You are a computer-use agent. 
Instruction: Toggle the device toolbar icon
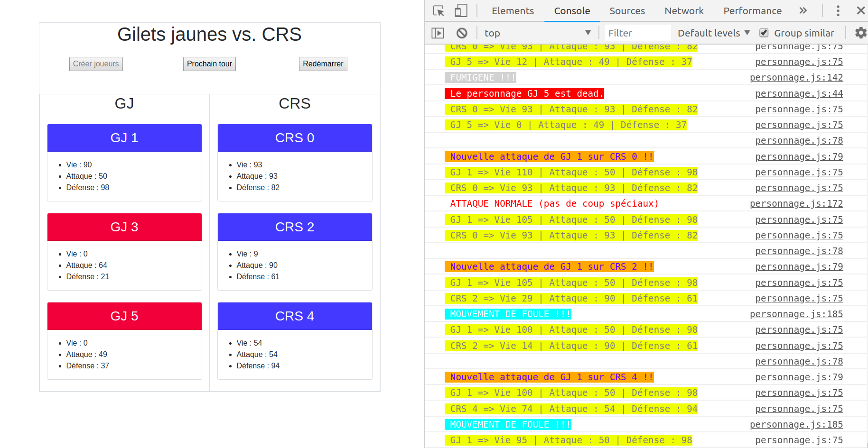click(x=461, y=11)
